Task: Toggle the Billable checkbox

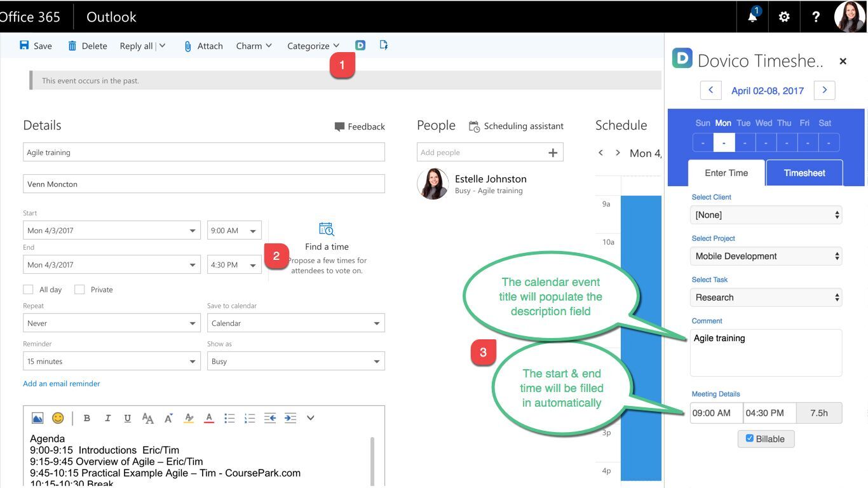Action: tap(750, 438)
